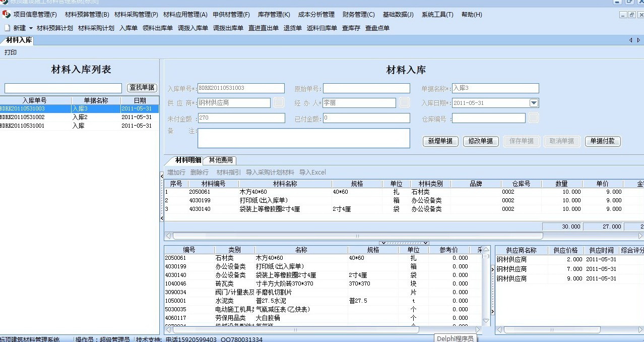Select material row 寸半方大阶砖370*370
Image resolution: width=644 pixels, height=342 pixels.
tap(323, 283)
